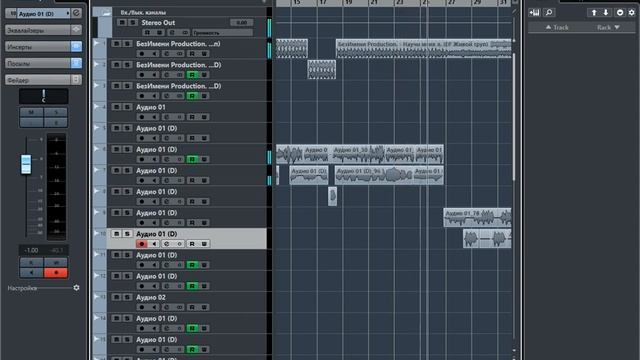The width and height of the screenshot is (640, 360).
Task: Open the Эквалайзеры inspector section
Action: [x=38, y=30]
